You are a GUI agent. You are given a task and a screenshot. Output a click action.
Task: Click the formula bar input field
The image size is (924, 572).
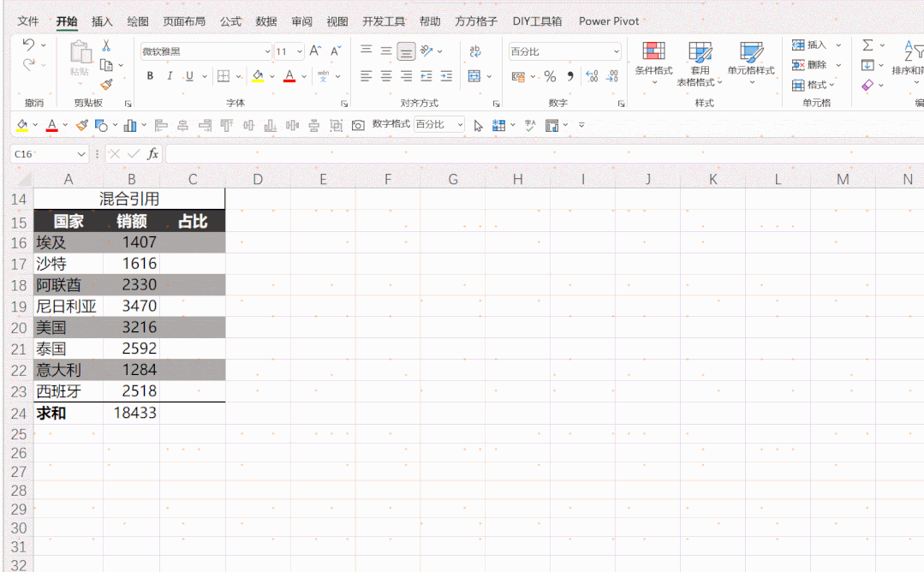545,154
